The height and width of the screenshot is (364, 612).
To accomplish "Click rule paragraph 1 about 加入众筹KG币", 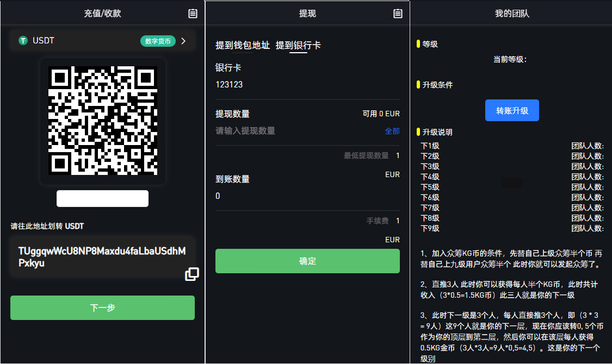I will coord(511,259).
